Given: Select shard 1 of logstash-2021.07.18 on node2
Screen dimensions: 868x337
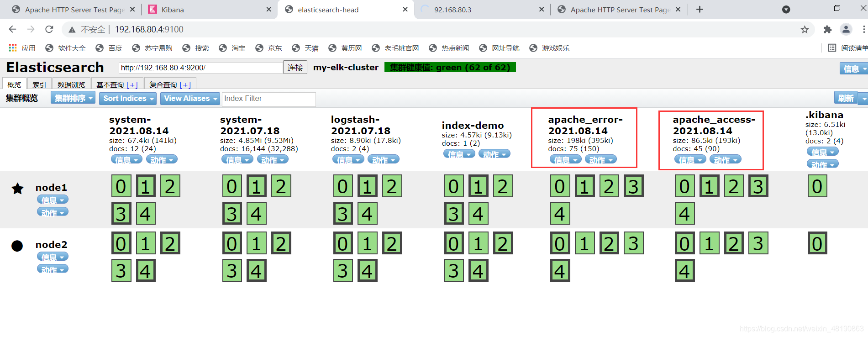Looking at the screenshot, I should (367, 243).
